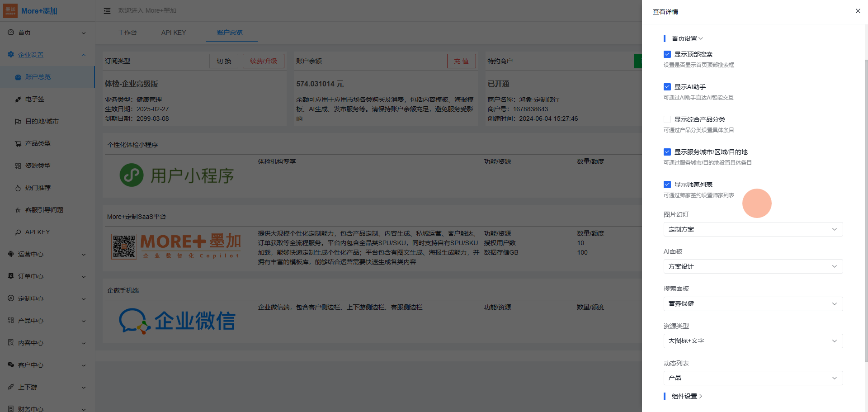This screenshot has width=868, height=412.
Task: Click the 产品类型 shopping cart icon
Action: [x=18, y=144]
